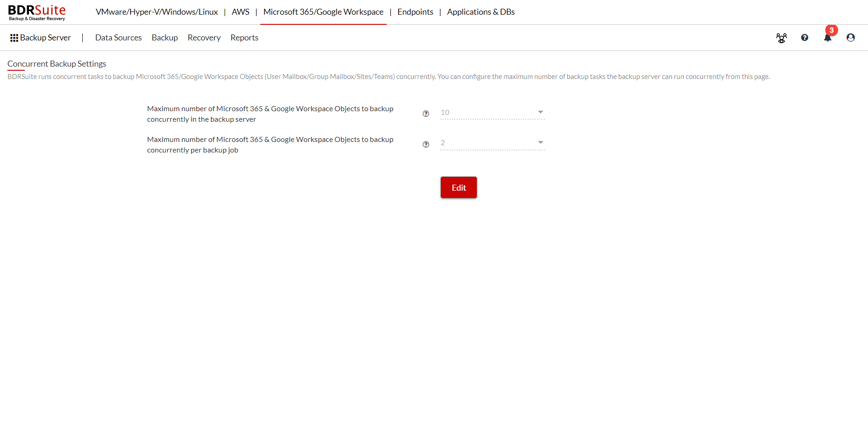868x424 pixels.
Task: Click the red Edit button
Action: click(459, 187)
